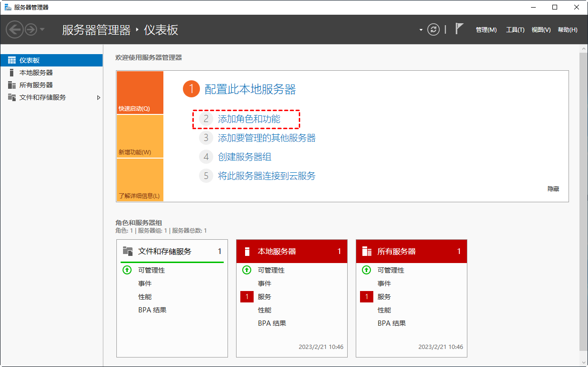Click BPA 结果 in 本地服务器 tile
588x367 pixels.
click(x=272, y=323)
